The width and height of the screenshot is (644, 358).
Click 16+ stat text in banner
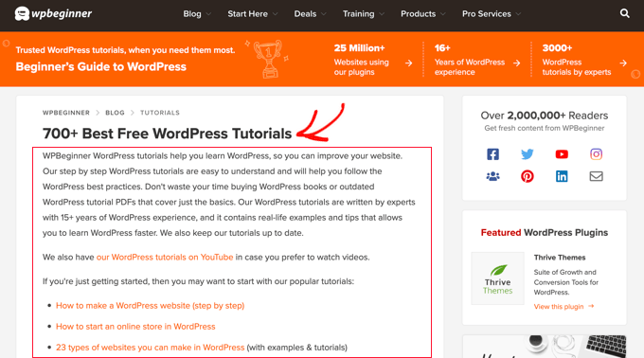(x=442, y=48)
